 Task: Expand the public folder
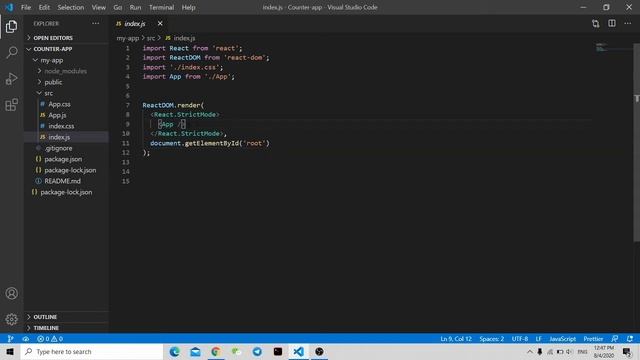67,82
